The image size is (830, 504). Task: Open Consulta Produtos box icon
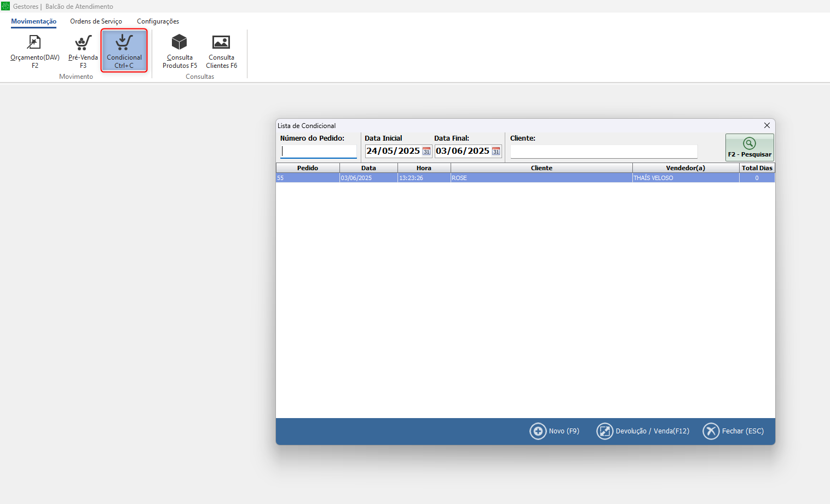(180, 43)
